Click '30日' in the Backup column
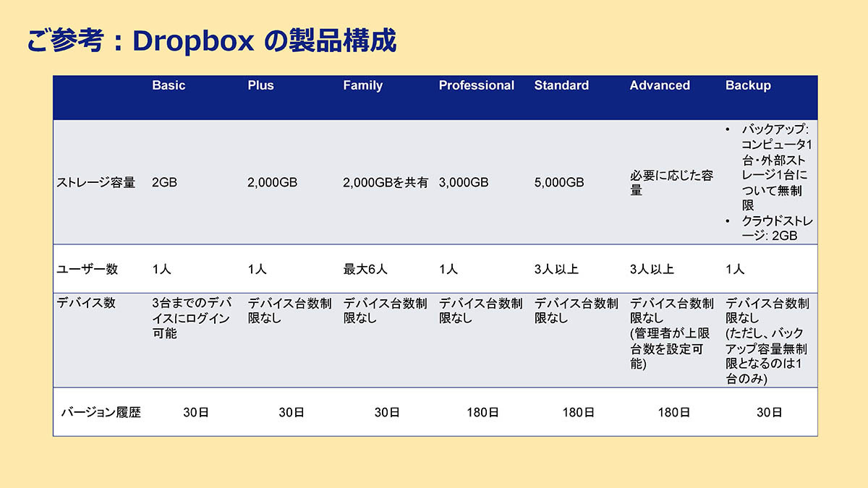 click(770, 413)
